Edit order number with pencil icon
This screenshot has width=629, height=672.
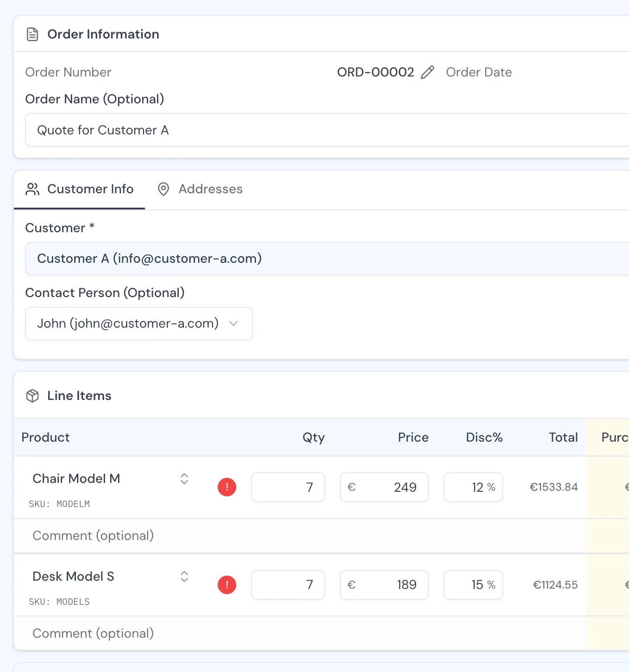click(428, 72)
